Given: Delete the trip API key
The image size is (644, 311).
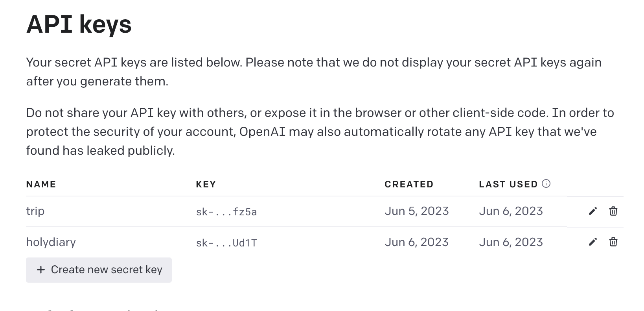Looking at the screenshot, I should coord(613,211).
